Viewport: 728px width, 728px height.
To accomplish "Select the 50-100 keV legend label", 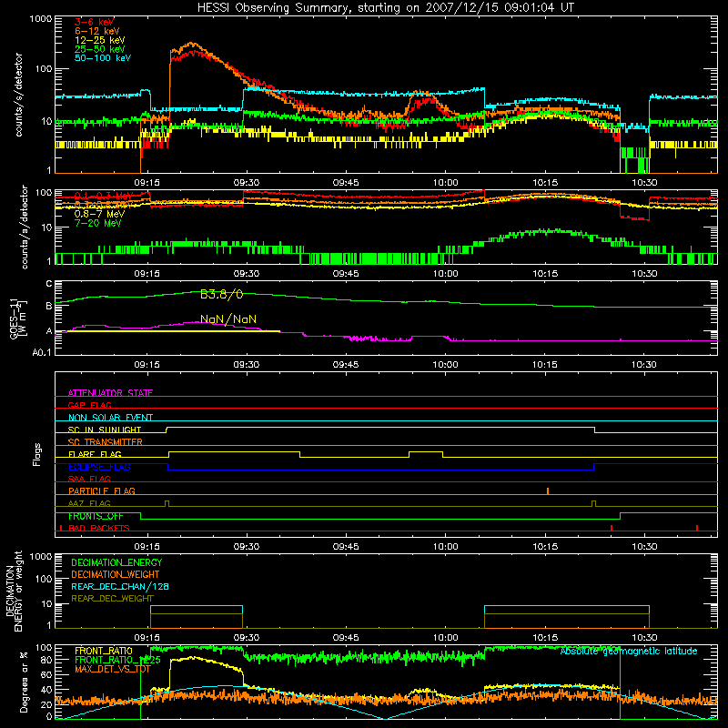I will click(x=103, y=58).
